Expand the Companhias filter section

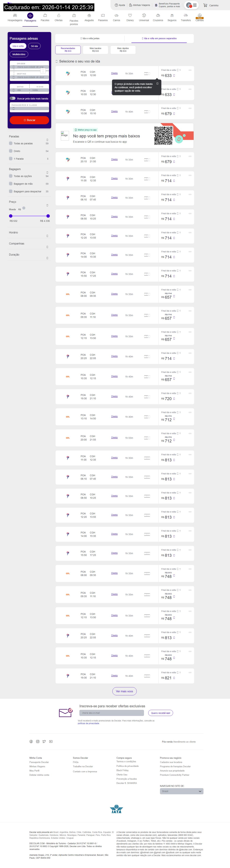pyautogui.click(x=47, y=247)
